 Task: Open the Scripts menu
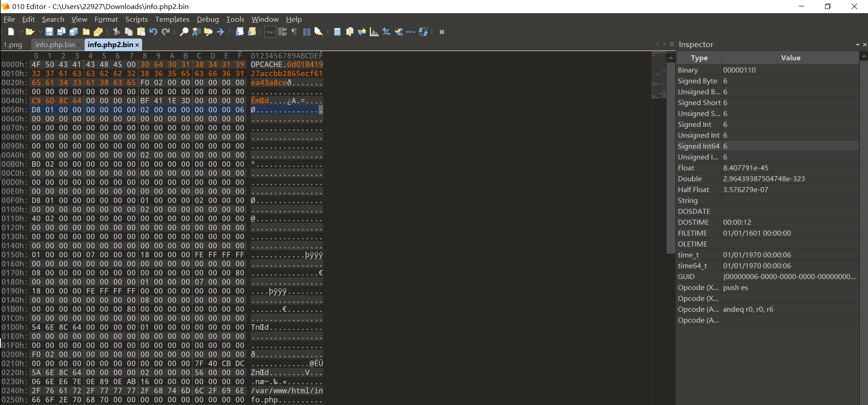(x=137, y=19)
